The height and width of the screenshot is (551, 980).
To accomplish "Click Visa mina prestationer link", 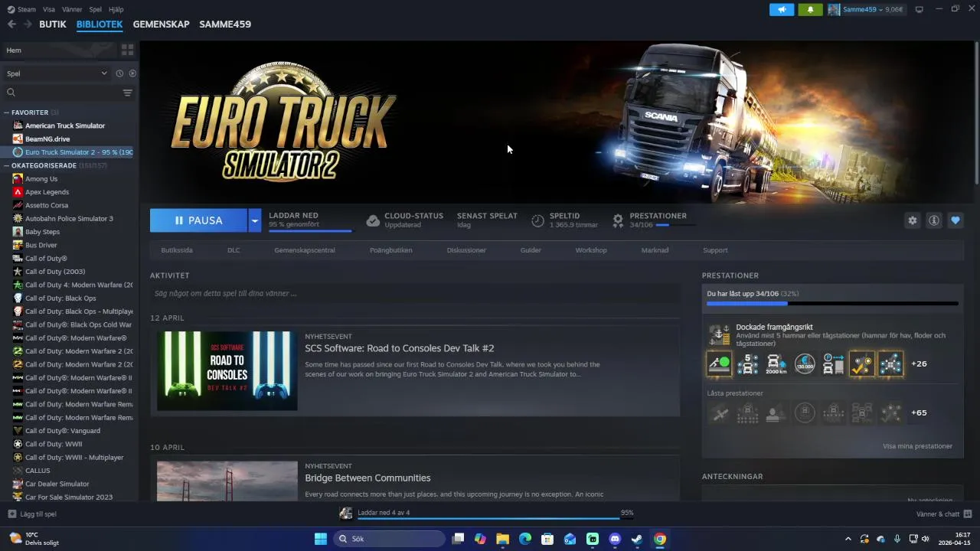I will (917, 446).
